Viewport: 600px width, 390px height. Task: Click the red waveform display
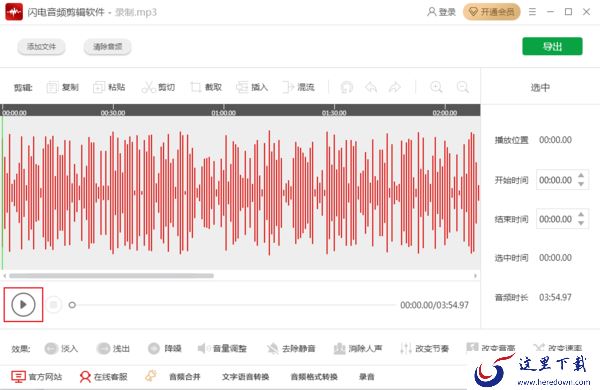coord(241,193)
